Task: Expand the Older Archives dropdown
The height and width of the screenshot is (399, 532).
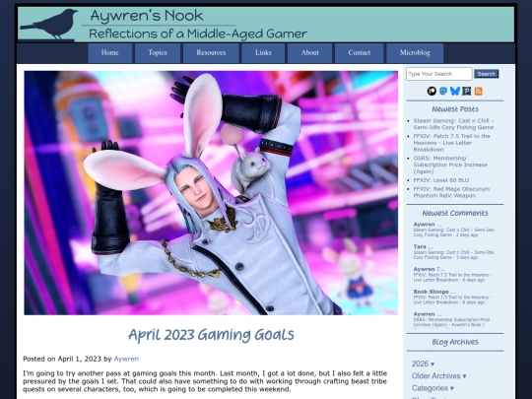Action: [x=438, y=376]
